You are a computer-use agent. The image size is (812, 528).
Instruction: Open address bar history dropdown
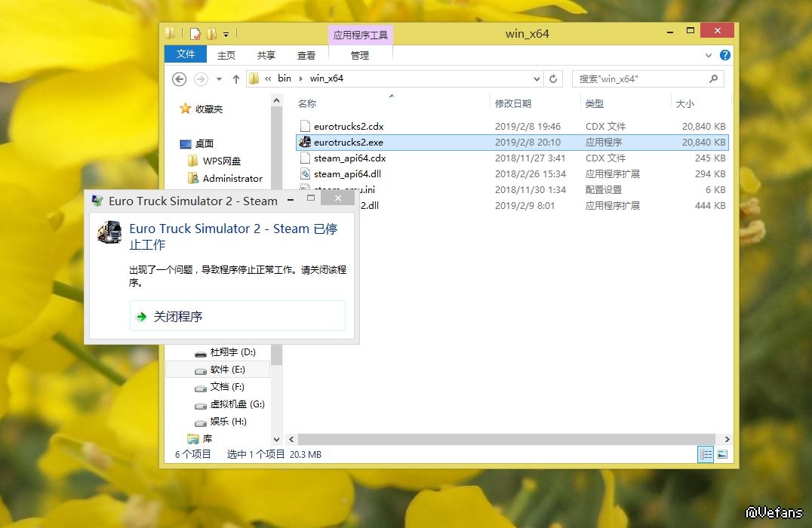coord(537,78)
